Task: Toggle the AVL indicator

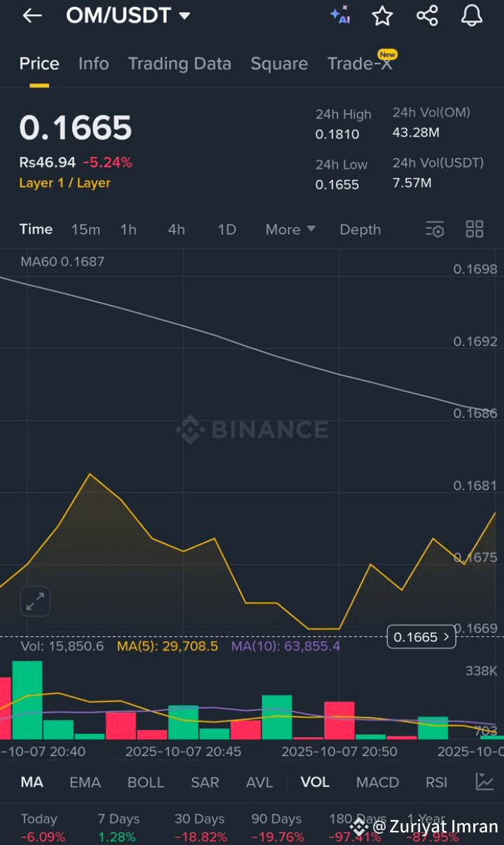Action: [259, 782]
